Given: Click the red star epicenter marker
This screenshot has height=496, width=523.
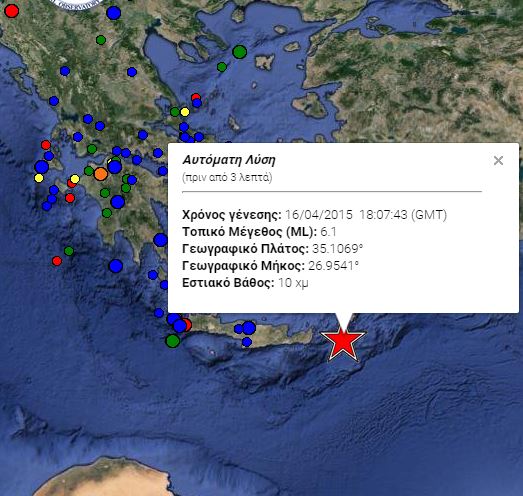Looking at the screenshot, I should [x=343, y=343].
